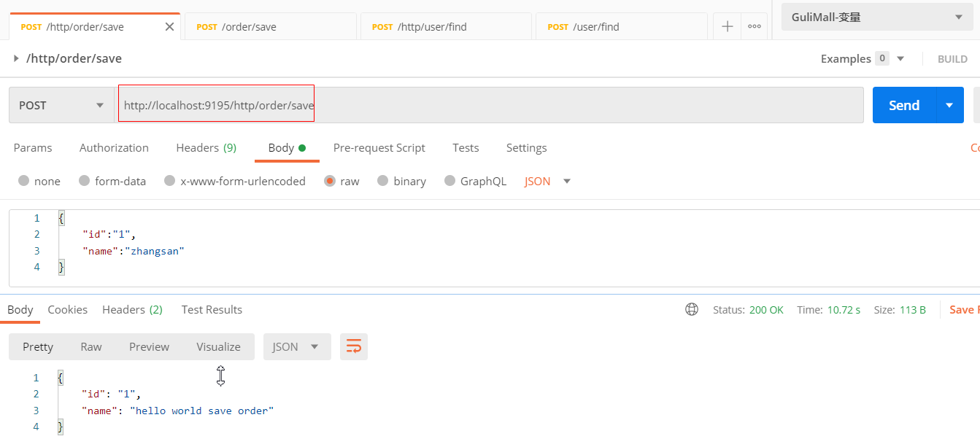Select the form-data radio option

pyautogui.click(x=85, y=182)
